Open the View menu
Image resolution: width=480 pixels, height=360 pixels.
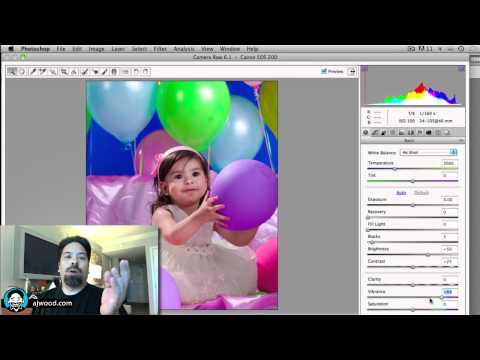[207, 49]
